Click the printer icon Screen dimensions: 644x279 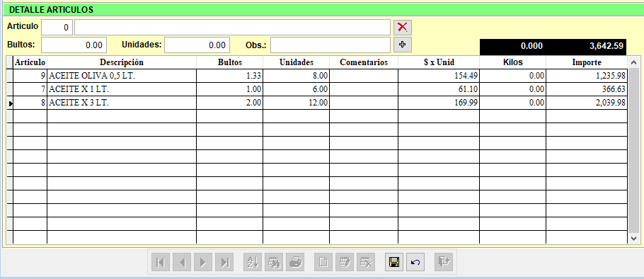(x=295, y=262)
